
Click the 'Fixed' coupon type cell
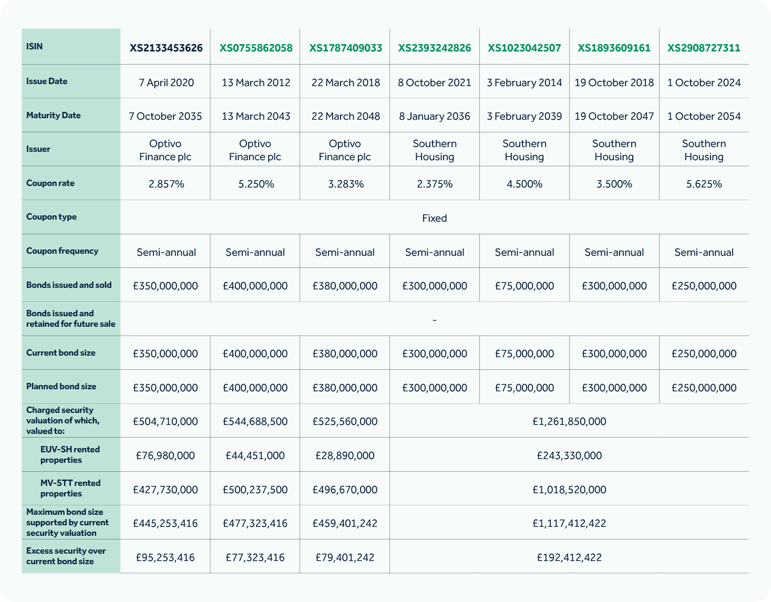pos(434,218)
